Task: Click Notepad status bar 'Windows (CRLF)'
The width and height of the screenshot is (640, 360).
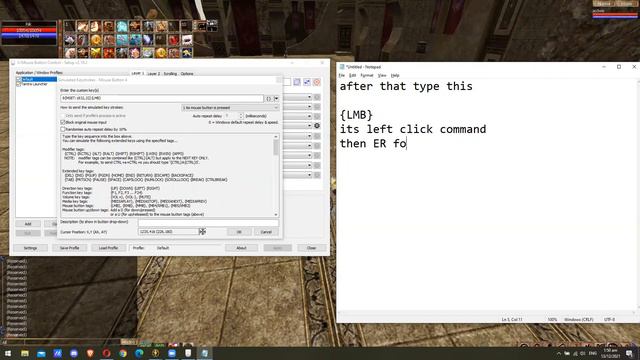Action: (x=579, y=320)
